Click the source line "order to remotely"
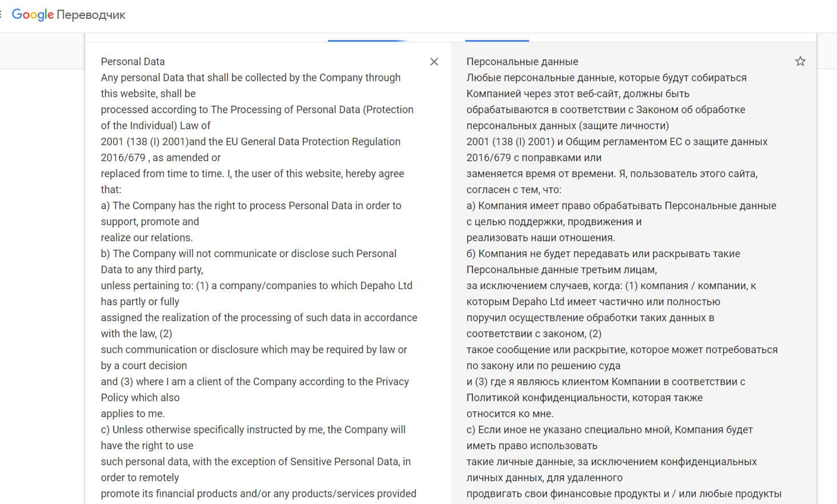 [x=140, y=478]
